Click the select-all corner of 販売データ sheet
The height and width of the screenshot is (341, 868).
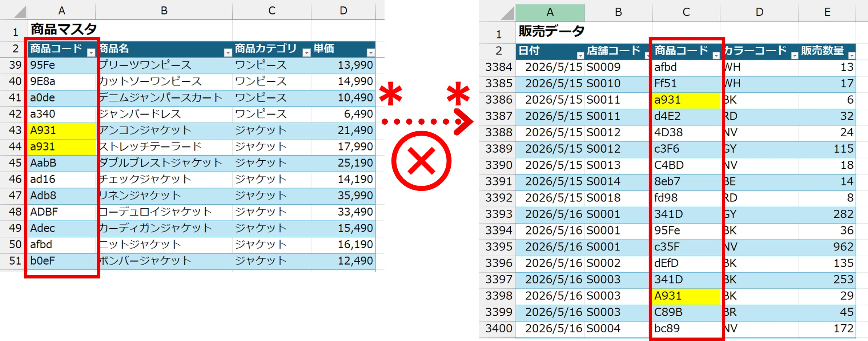507,13
